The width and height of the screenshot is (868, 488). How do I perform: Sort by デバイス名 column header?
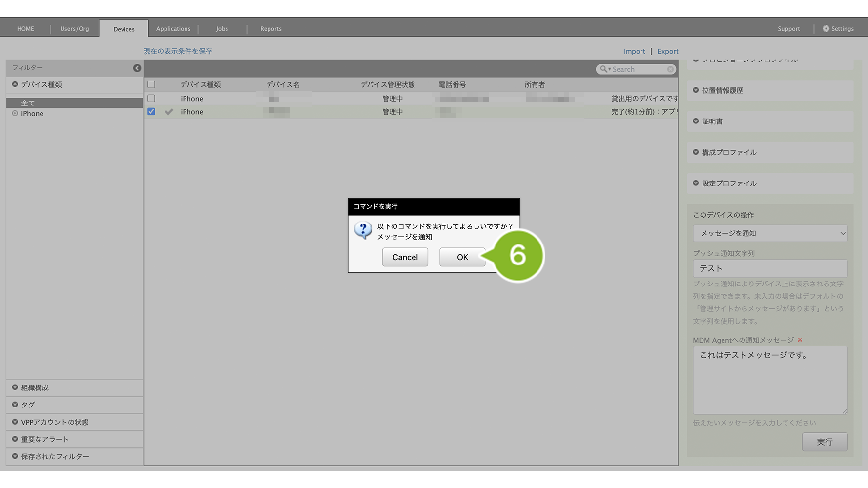click(x=283, y=84)
